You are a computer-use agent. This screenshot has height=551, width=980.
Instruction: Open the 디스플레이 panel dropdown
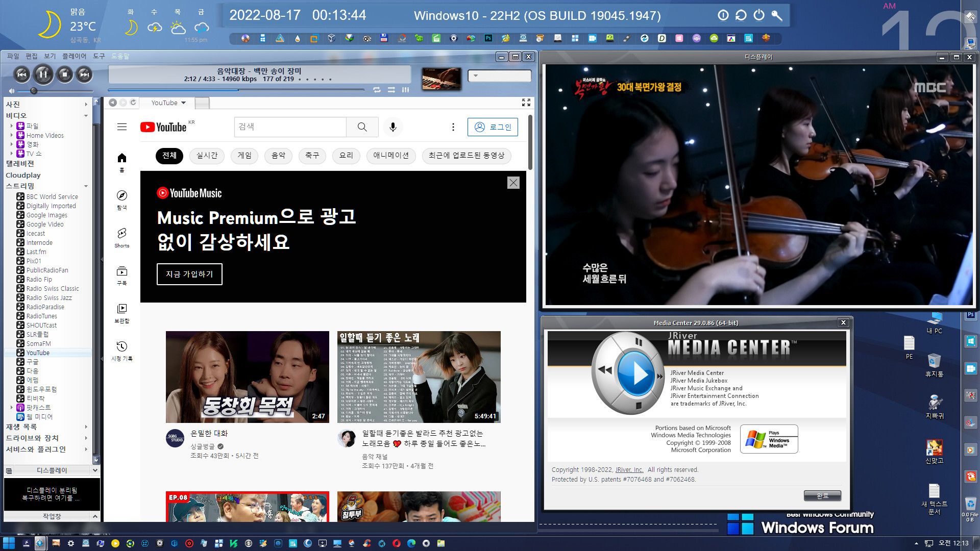click(x=95, y=470)
